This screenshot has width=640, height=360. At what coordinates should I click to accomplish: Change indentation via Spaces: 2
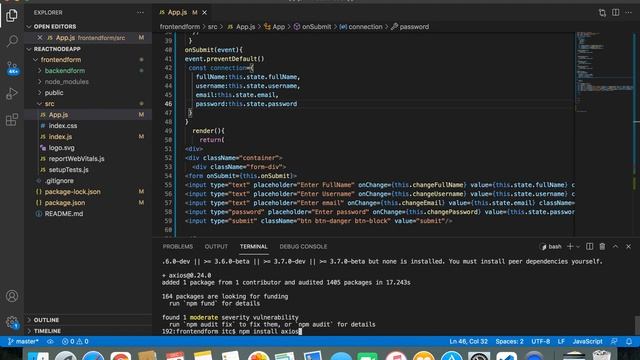click(x=509, y=341)
